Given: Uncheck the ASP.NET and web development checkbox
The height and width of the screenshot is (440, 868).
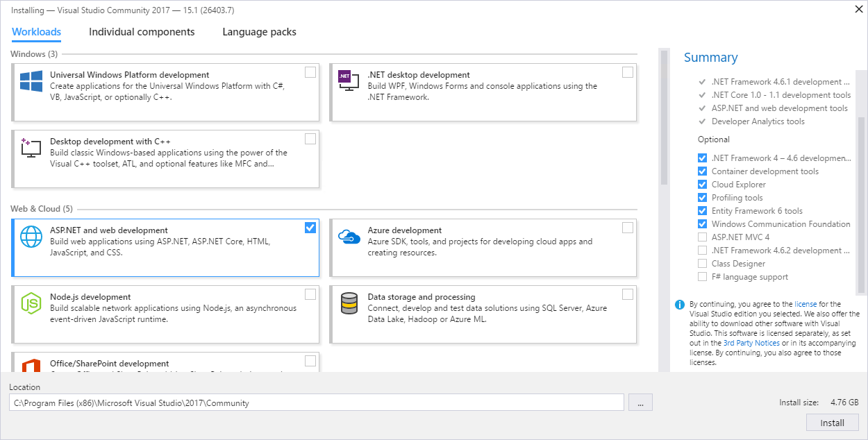Looking at the screenshot, I should pos(310,228).
